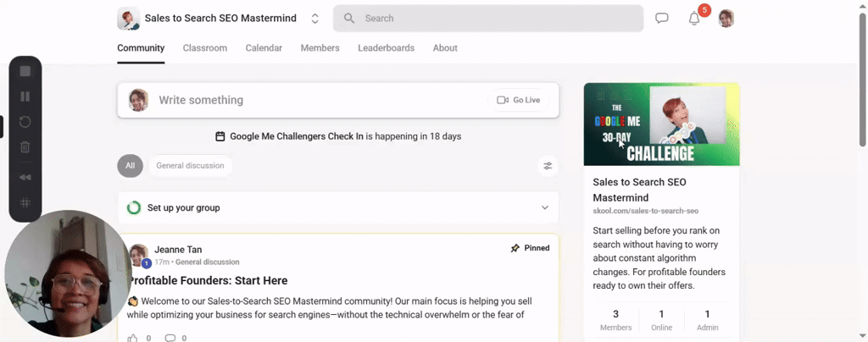Click the Google Me 30-Day Challenge banner
This screenshot has width=868, height=342.
tap(661, 124)
